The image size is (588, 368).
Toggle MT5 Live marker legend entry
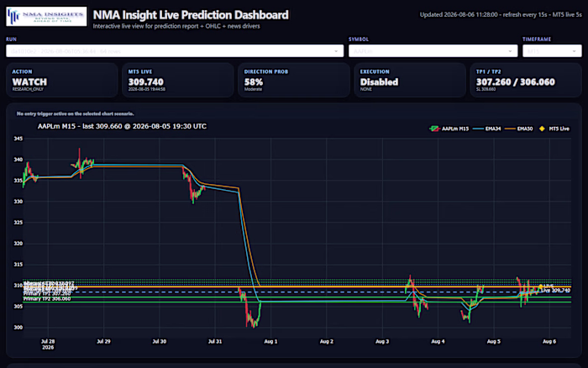coord(554,129)
